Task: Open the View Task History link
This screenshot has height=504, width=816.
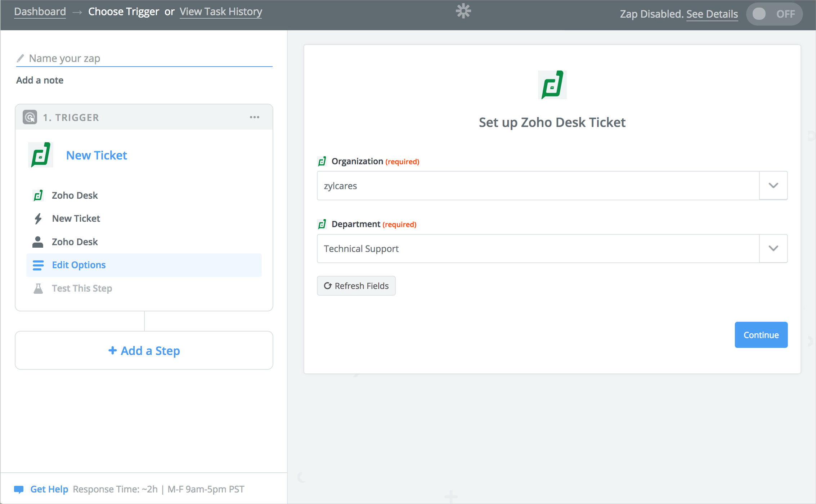Action: pyautogui.click(x=221, y=12)
